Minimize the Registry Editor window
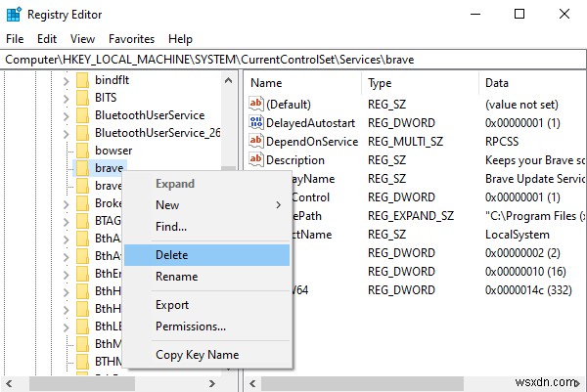The image size is (587, 392). 475,15
